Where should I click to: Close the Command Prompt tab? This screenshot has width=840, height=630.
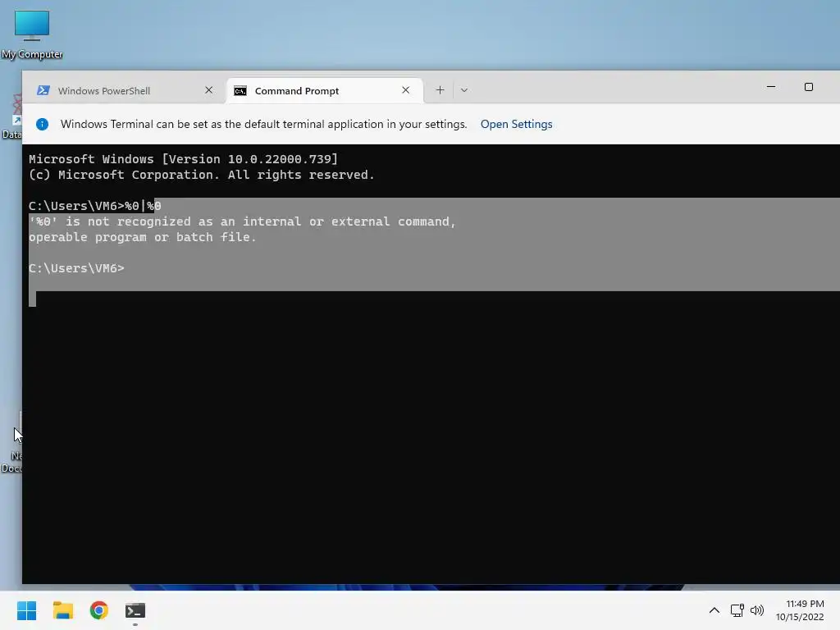click(x=405, y=90)
